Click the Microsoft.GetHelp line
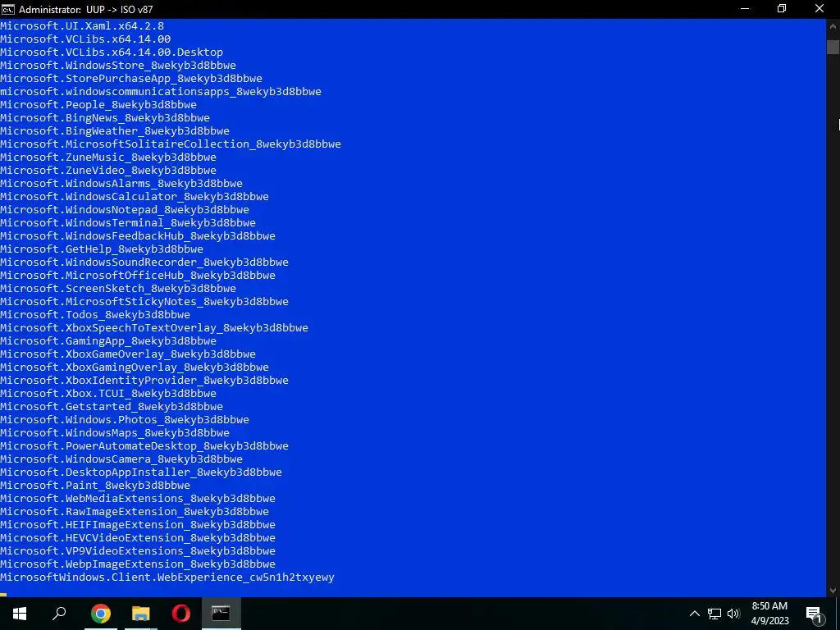Image resolution: width=840 pixels, height=630 pixels. [102, 249]
